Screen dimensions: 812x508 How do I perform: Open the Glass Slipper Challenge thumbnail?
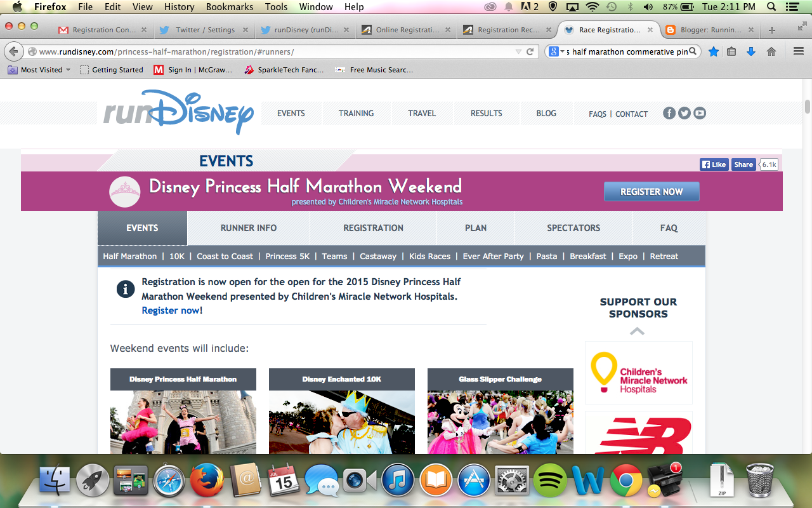[x=501, y=411]
